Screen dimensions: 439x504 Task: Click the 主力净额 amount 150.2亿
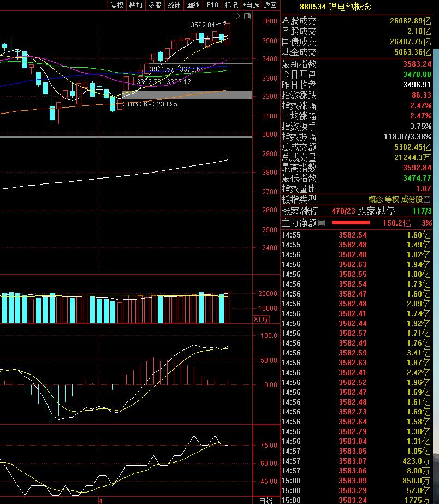point(396,223)
